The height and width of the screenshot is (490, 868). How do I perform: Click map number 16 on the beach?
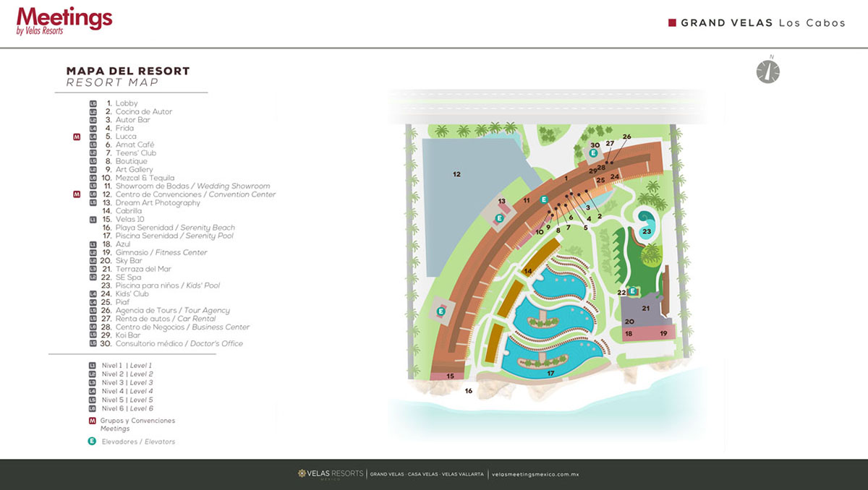click(468, 391)
